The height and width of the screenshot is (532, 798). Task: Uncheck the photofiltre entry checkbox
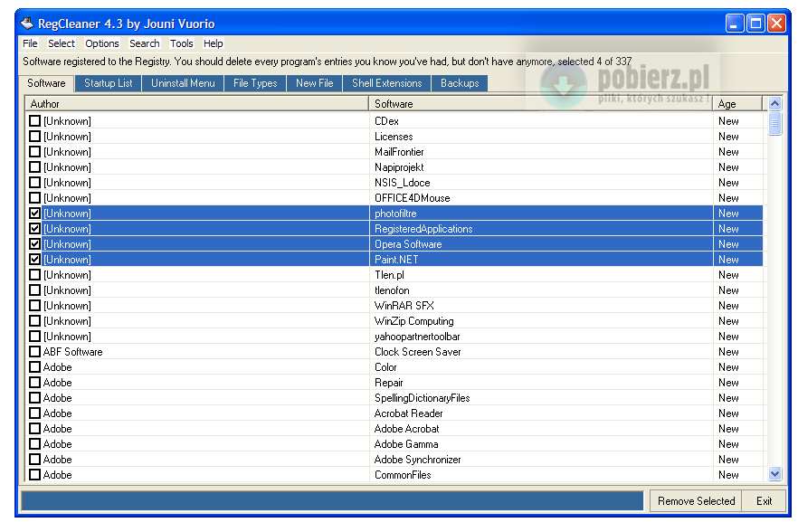pos(34,214)
